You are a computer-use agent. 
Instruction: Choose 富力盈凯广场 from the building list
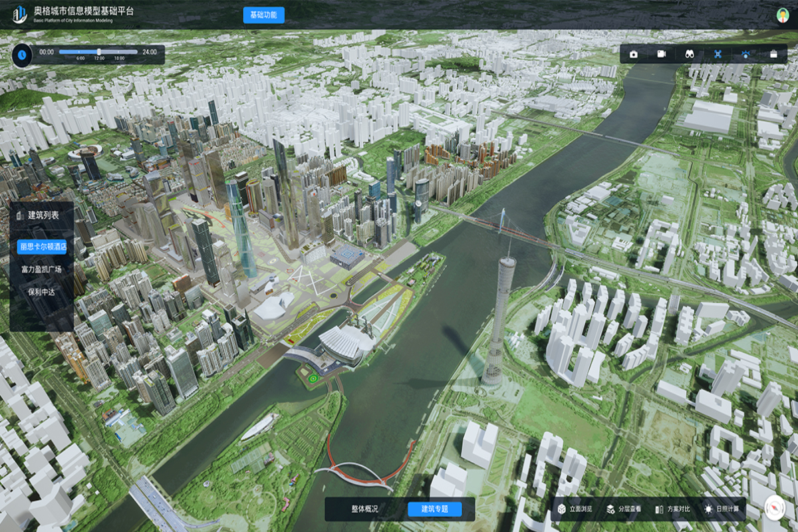(x=41, y=269)
